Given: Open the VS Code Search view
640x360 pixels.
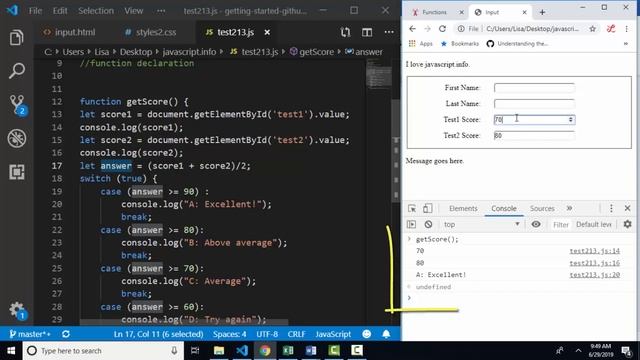Looking at the screenshot, I should (x=16, y=71).
